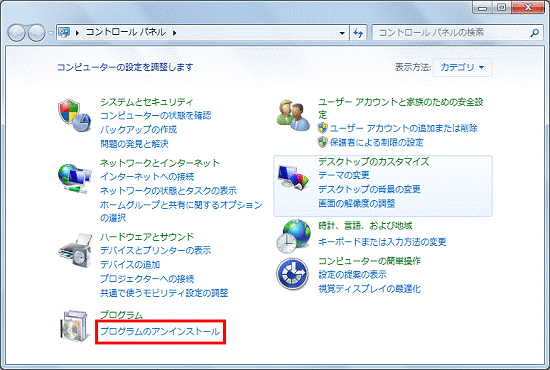Open 時計、言語、および地域 category
Screen dimensions: 550x370
coord(365,226)
